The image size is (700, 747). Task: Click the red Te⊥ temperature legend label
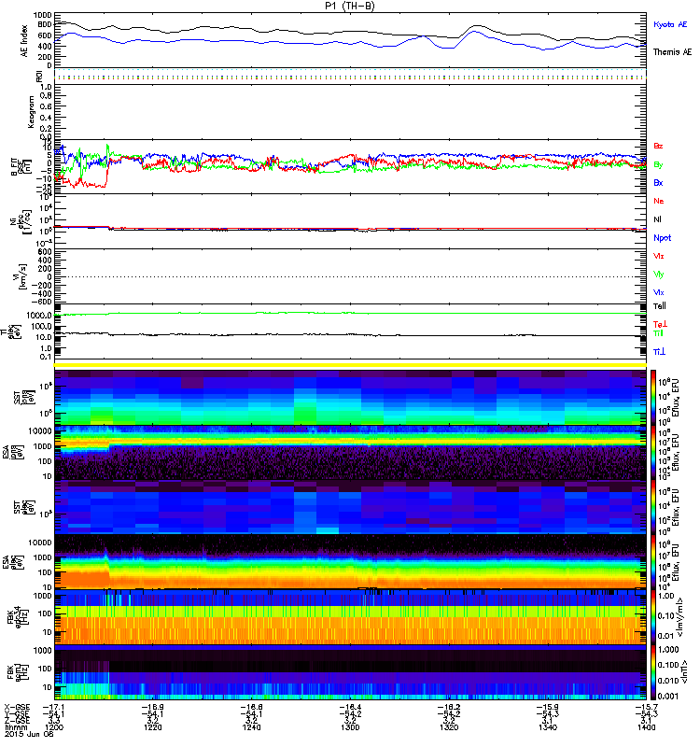(x=659, y=323)
